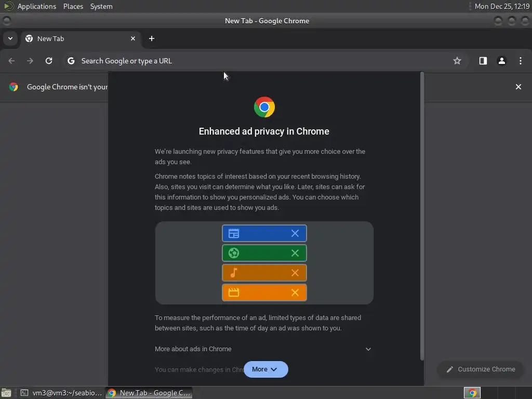Click the clock showing Mon Dec 25
Image resolution: width=532 pixels, height=399 pixels.
click(502, 6)
